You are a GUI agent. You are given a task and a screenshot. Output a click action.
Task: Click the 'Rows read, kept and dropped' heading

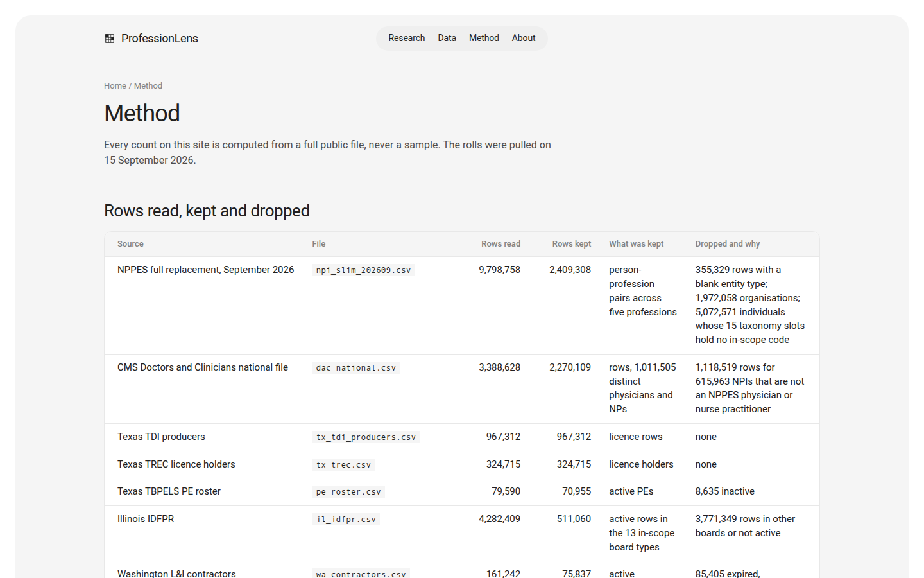[207, 211]
